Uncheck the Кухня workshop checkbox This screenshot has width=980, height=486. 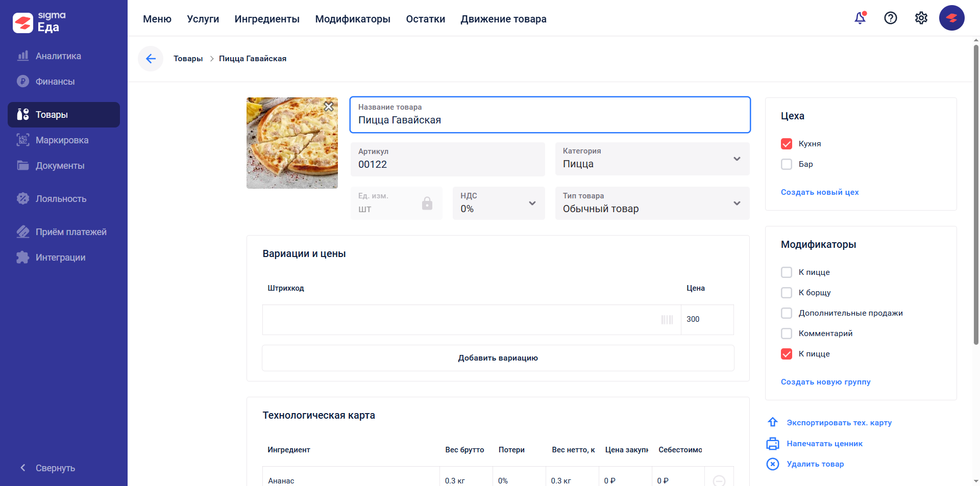tap(787, 144)
